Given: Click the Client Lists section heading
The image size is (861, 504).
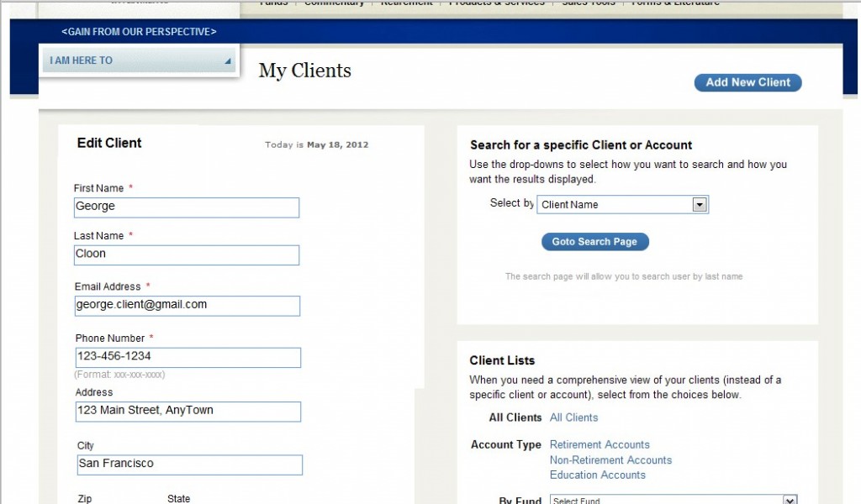Looking at the screenshot, I should tap(502, 360).
